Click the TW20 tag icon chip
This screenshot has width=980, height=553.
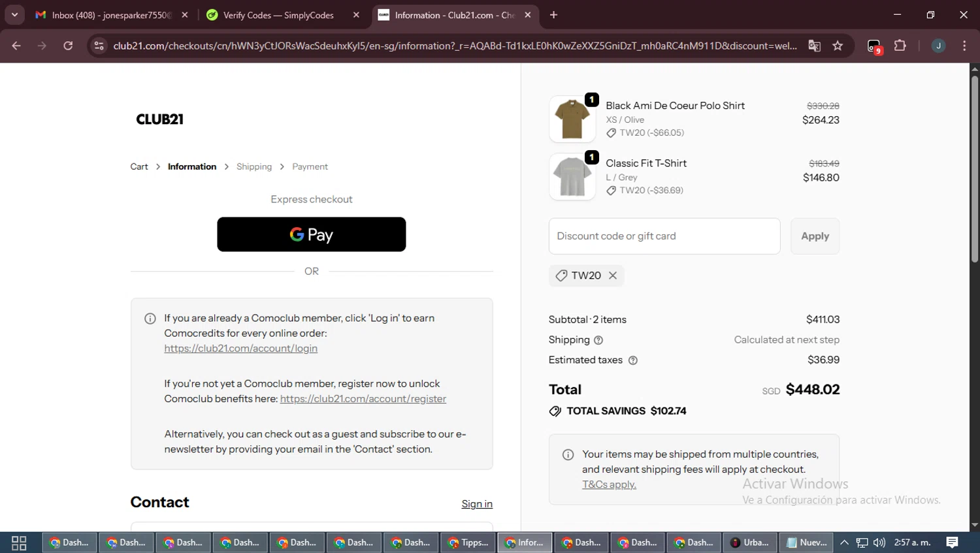[x=561, y=276]
